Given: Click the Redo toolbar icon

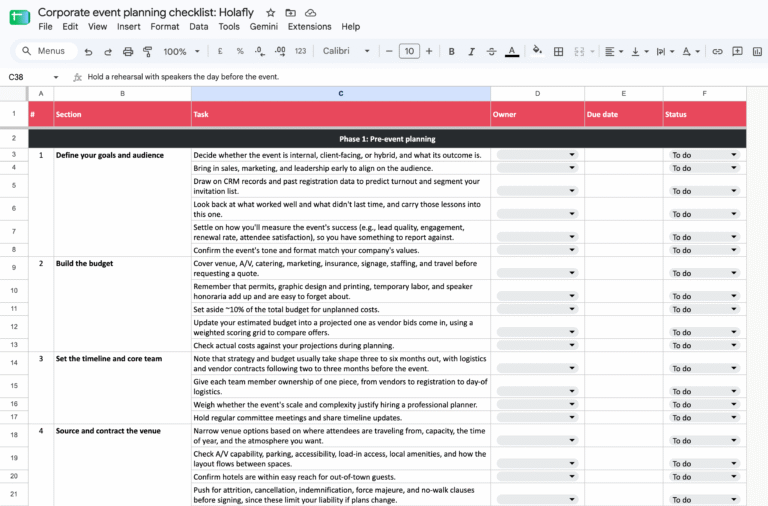Looking at the screenshot, I should pyautogui.click(x=108, y=51).
